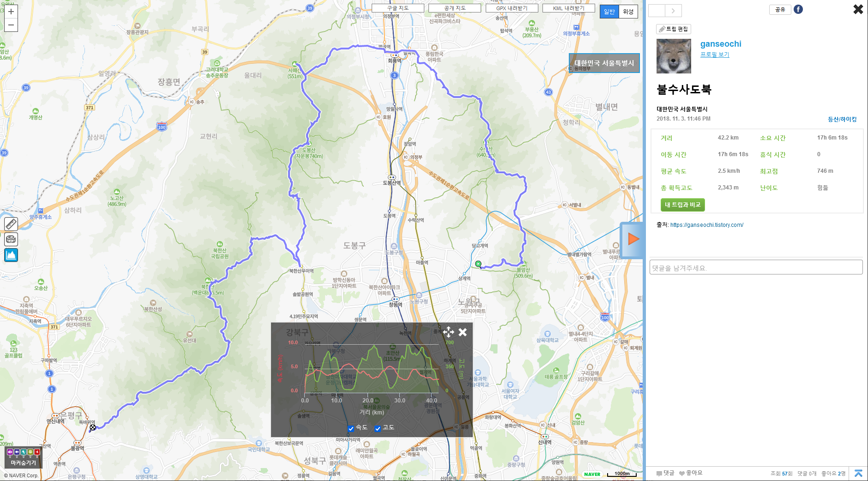Focus the comment input field
The height and width of the screenshot is (481, 868).
coord(756,267)
